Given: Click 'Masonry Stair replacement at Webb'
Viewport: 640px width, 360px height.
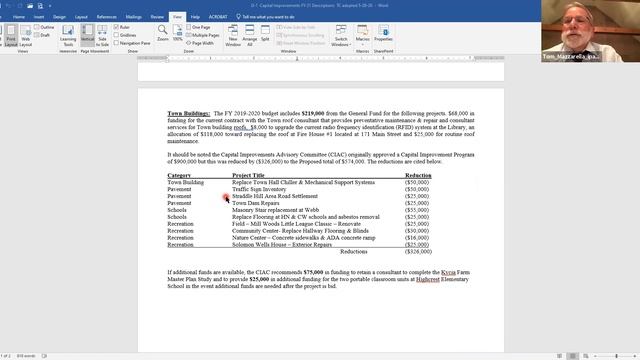Looking at the screenshot, I should (x=276, y=210).
